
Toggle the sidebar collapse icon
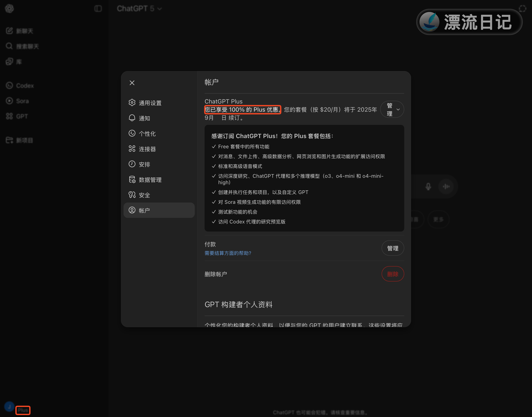coord(98,9)
